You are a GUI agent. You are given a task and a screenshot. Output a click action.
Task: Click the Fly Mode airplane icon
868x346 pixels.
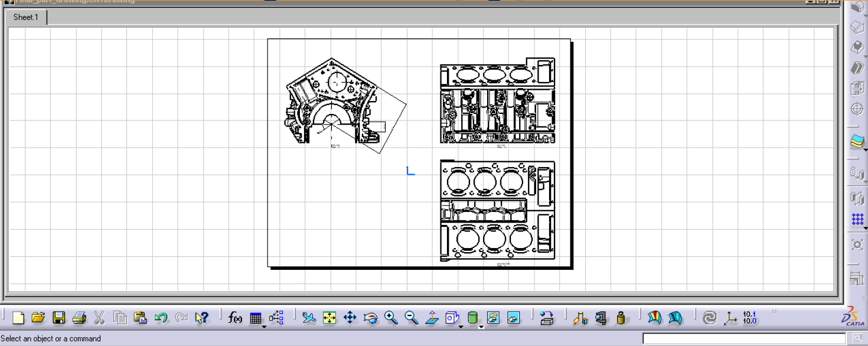pos(309,318)
